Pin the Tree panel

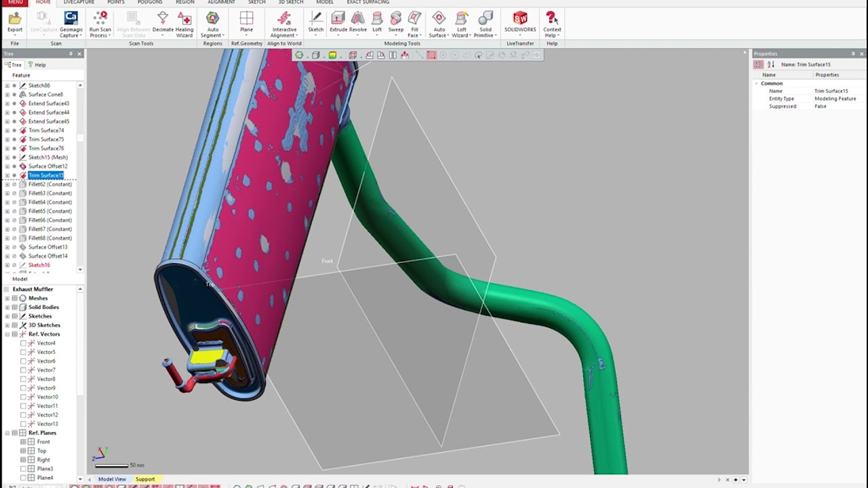click(71, 54)
